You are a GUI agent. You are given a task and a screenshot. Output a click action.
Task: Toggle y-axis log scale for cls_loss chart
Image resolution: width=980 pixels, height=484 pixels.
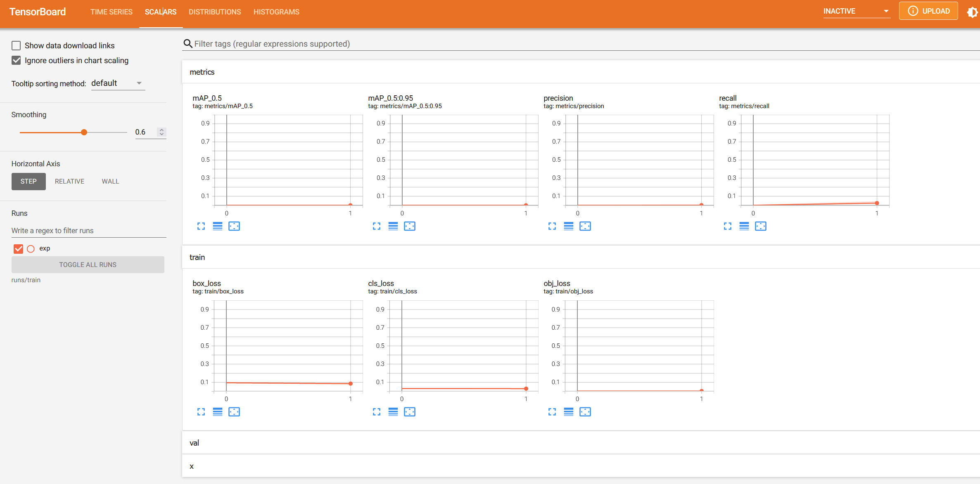click(x=393, y=412)
